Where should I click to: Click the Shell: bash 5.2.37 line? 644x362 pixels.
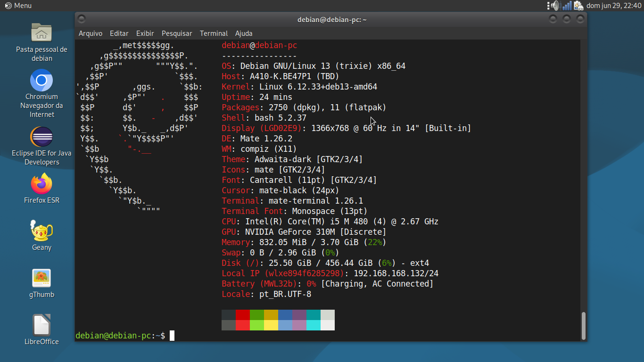(264, 118)
